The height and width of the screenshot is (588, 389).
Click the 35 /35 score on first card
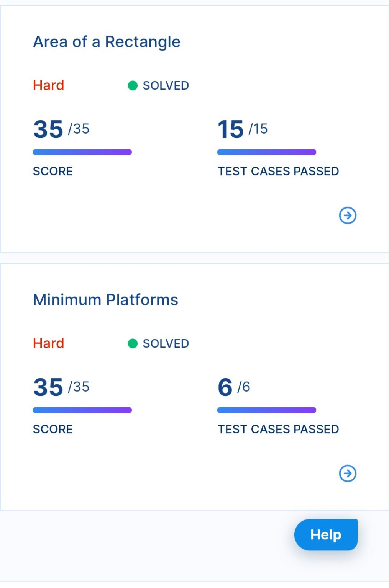[x=61, y=129]
